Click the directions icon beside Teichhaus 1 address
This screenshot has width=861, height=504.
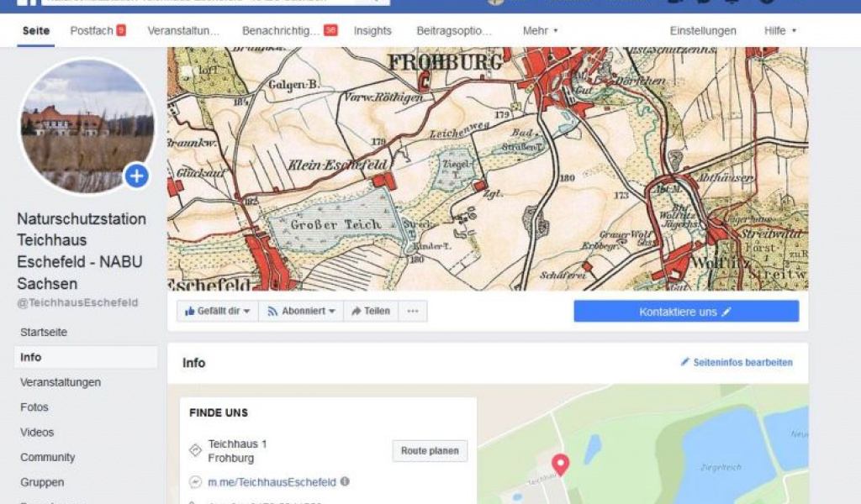195,451
